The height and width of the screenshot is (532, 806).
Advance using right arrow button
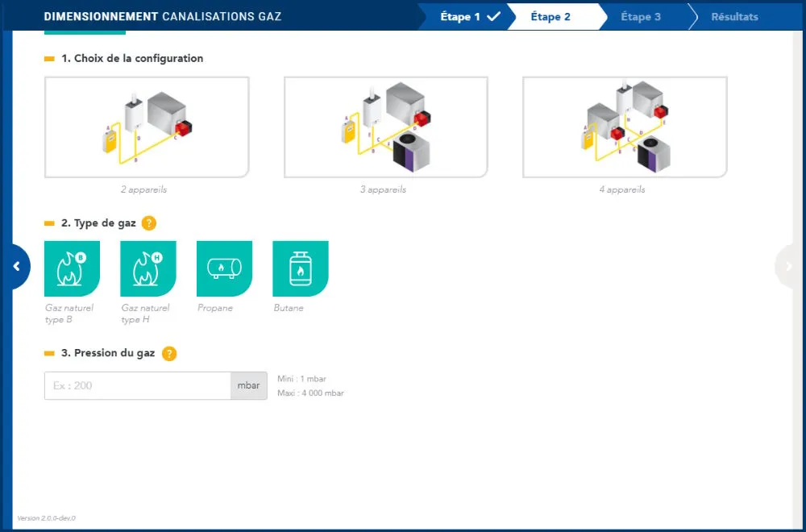(788, 267)
